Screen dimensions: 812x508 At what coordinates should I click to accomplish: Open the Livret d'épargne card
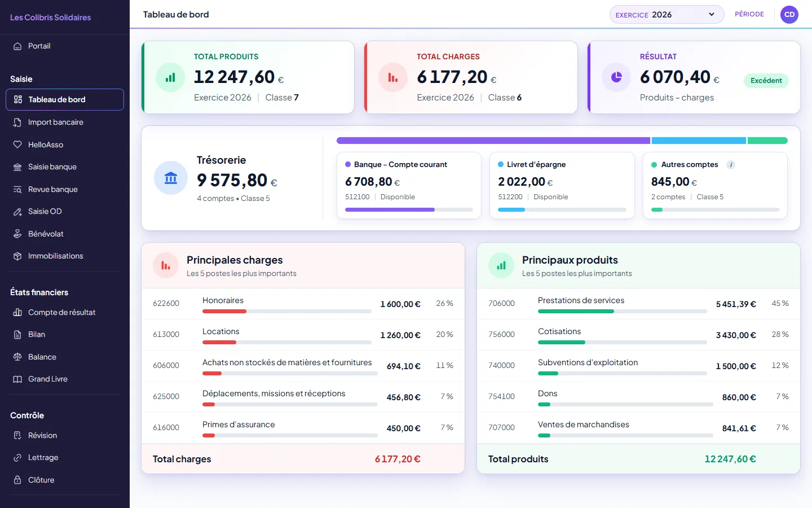(x=562, y=185)
